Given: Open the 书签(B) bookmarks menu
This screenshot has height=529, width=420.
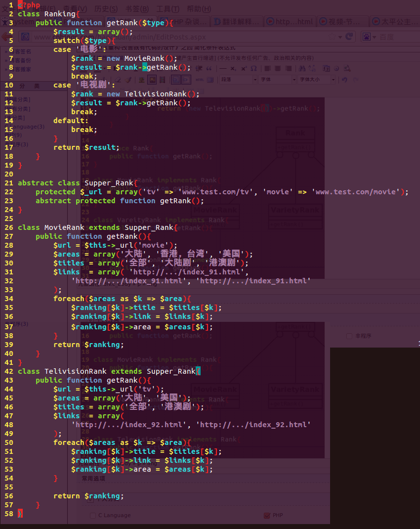Looking at the screenshot, I should point(137,9).
